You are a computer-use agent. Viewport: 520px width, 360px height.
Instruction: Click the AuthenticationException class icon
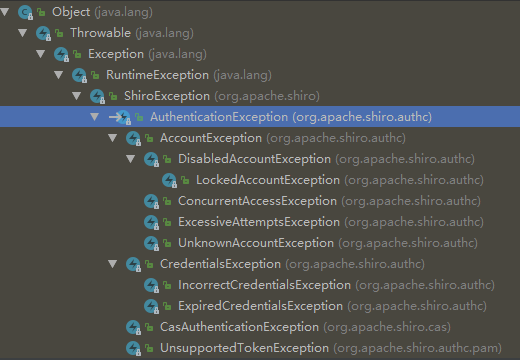[x=123, y=118]
